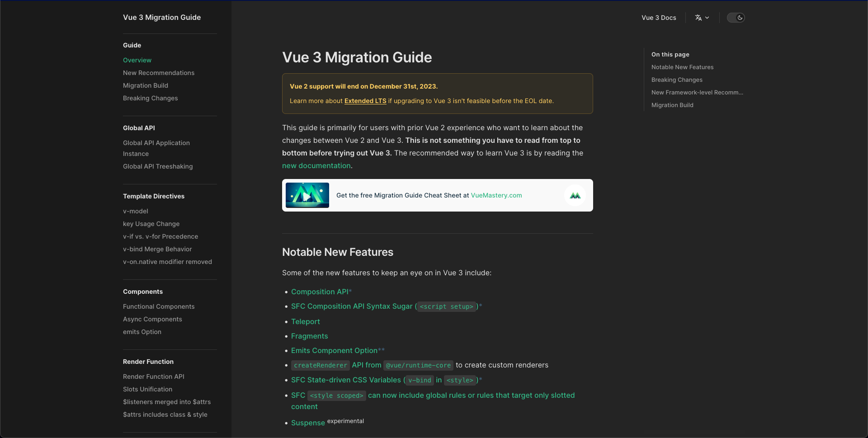
Task: Open Vue 3 Docs link in navbar
Action: click(659, 18)
